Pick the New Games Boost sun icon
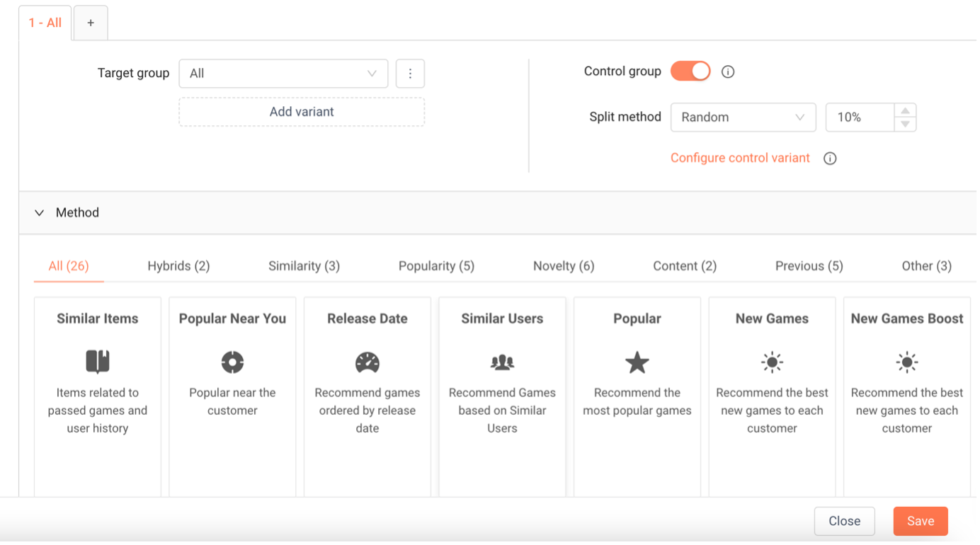Image resolution: width=980 pixels, height=545 pixels. point(907,362)
